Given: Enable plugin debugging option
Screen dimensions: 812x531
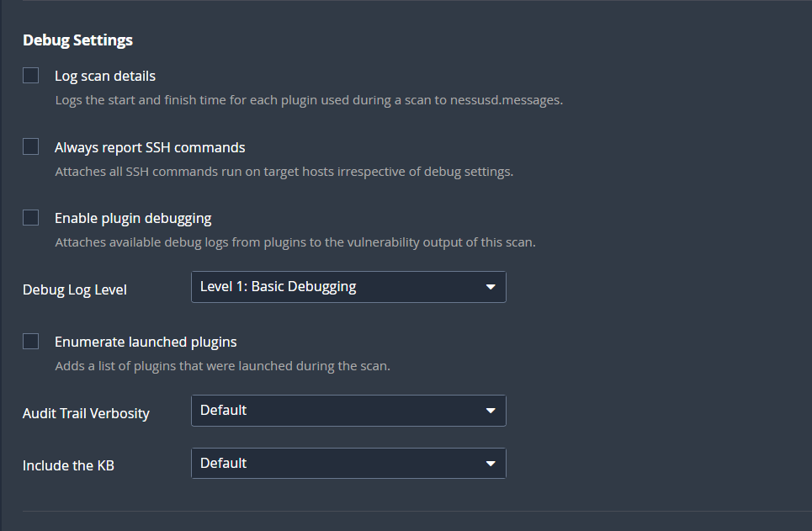Looking at the screenshot, I should pyautogui.click(x=30, y=217).
